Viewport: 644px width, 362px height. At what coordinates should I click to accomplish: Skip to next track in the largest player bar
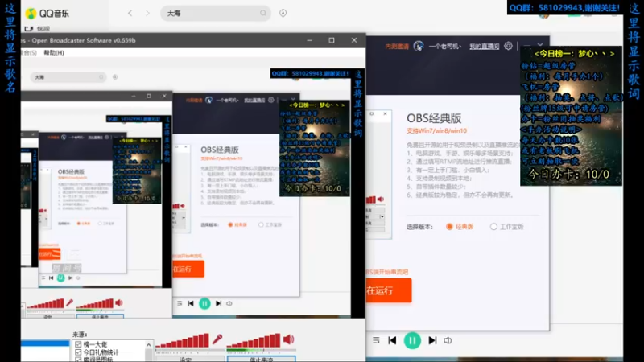pyautogui.click(x=432, y=340)
